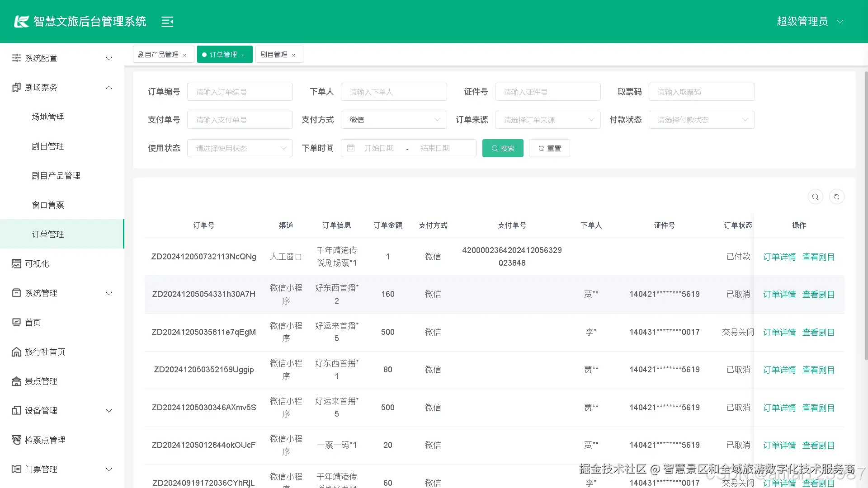
Task: Click the round refresh icon above table
Action: 836,197
